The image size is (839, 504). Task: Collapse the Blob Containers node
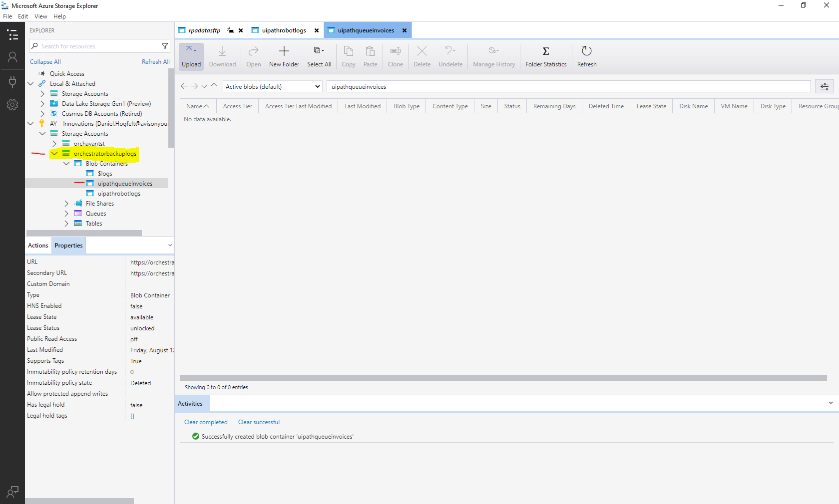click(x=66, y=163)
